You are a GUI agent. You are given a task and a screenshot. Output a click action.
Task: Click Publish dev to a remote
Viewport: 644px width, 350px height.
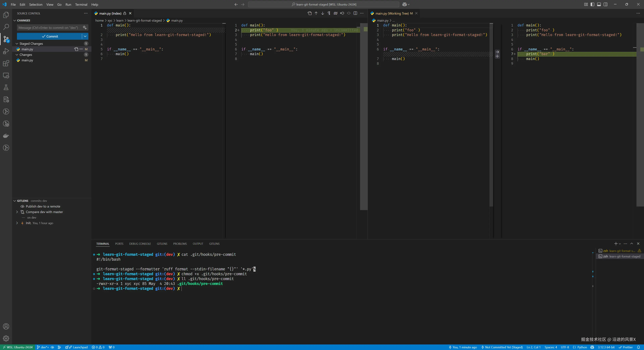click(43, 206)
